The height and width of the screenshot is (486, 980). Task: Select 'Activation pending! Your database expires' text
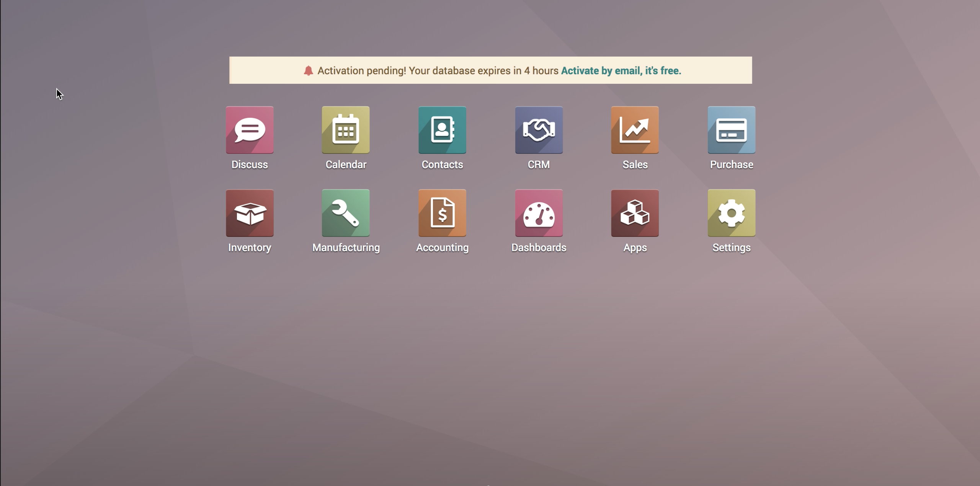(x=414, y=71)
